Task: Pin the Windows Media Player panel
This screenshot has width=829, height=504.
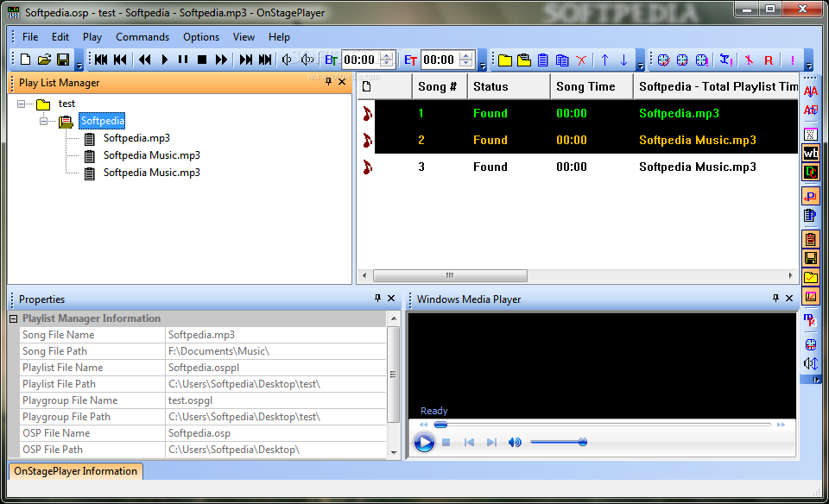Action: click(x=775, y=298)
